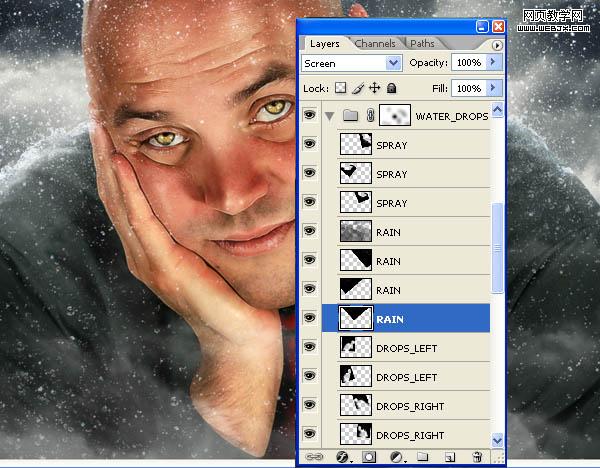Open the layer style fx menu
This screenshot has height=468, width=600.
coord(342,457)
